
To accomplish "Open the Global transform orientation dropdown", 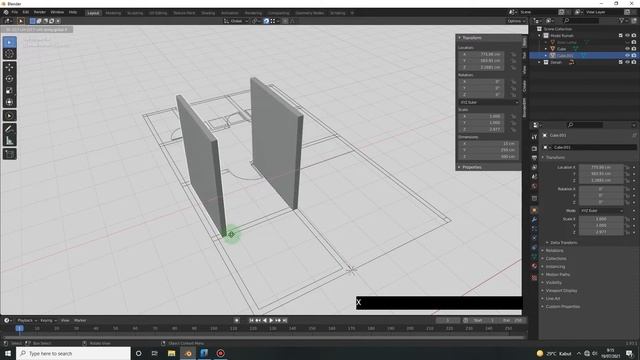I will [236, 21].
